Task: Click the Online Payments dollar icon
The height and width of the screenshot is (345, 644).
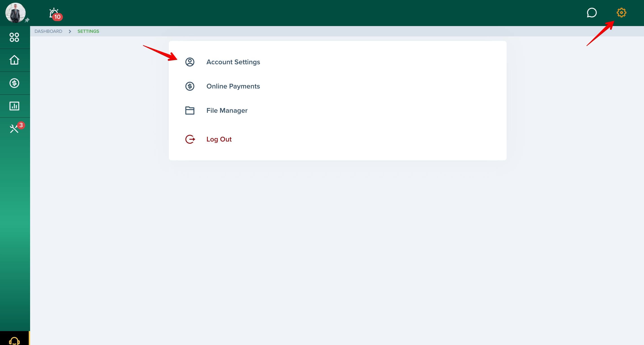Action: point(190,86)
